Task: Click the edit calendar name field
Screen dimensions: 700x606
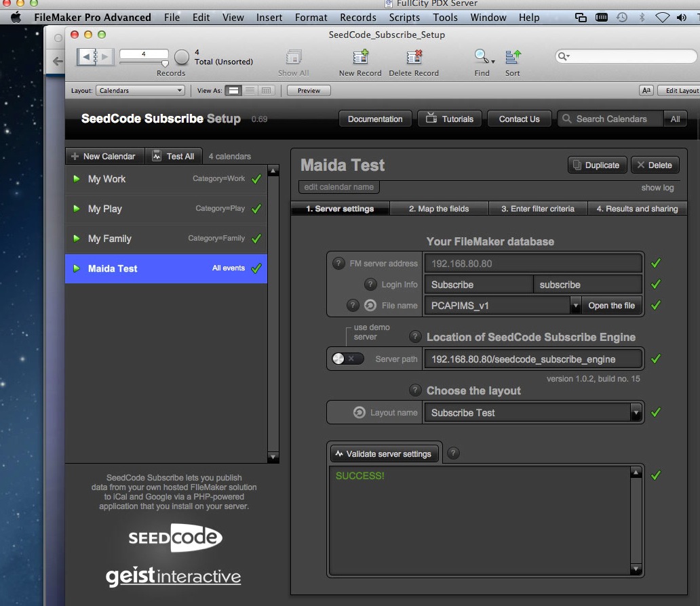Action: click(339, 187)
